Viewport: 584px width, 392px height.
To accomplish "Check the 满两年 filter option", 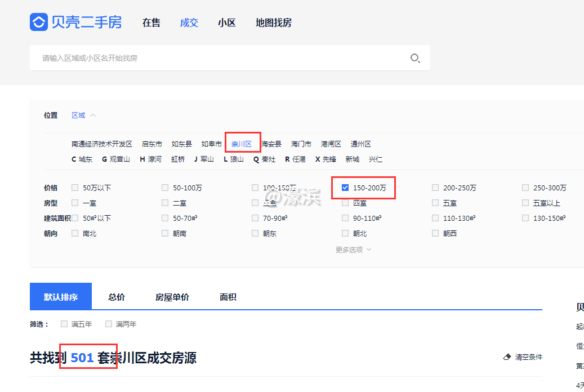I will [108, 323].
